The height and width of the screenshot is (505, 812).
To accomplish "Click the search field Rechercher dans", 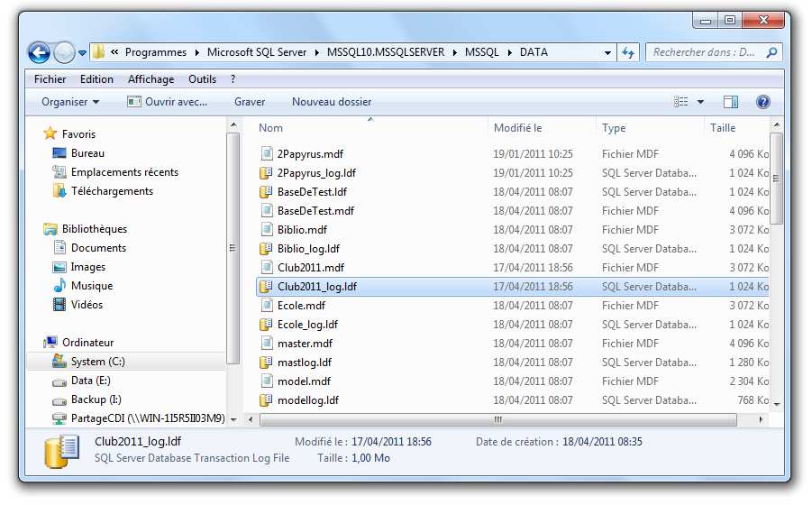I will [707, 52].
